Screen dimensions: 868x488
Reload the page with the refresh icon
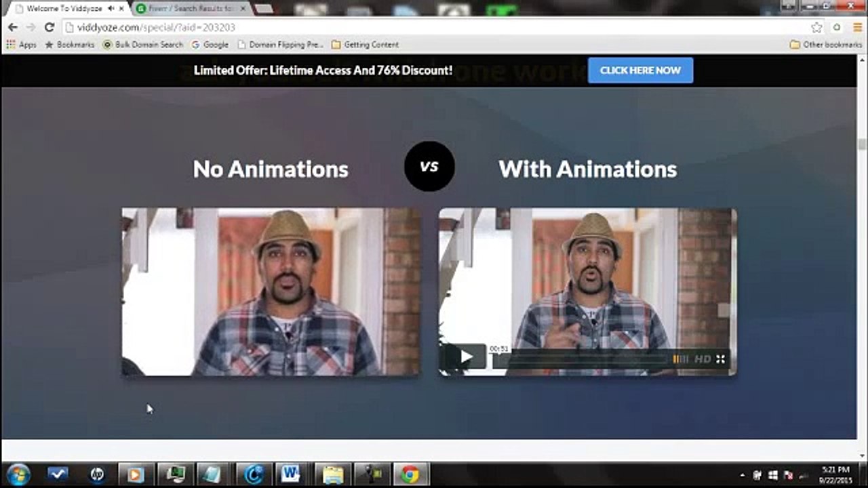click(49, 27)
